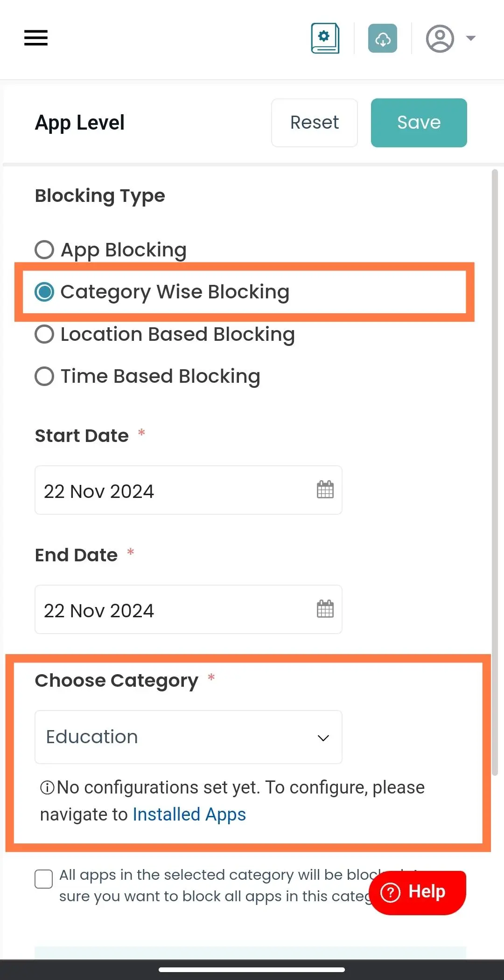The image size is (504, 980).
Task: Select the App Blocking radio option
Action: point(44,249)
